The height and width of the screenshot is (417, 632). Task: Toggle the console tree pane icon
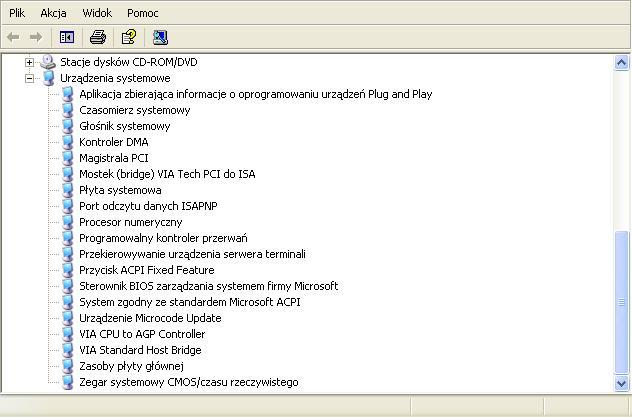(x=67, y=37)
